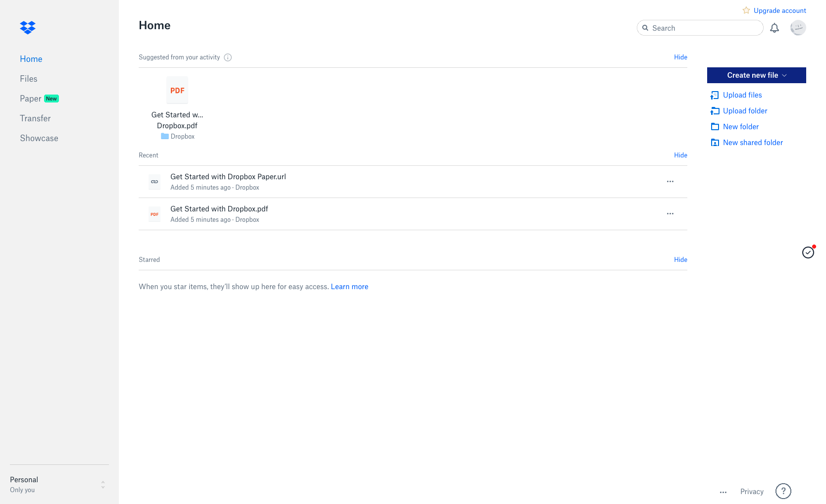Click the New shared folder link
The image size is (826, 504).
point(753,143)
